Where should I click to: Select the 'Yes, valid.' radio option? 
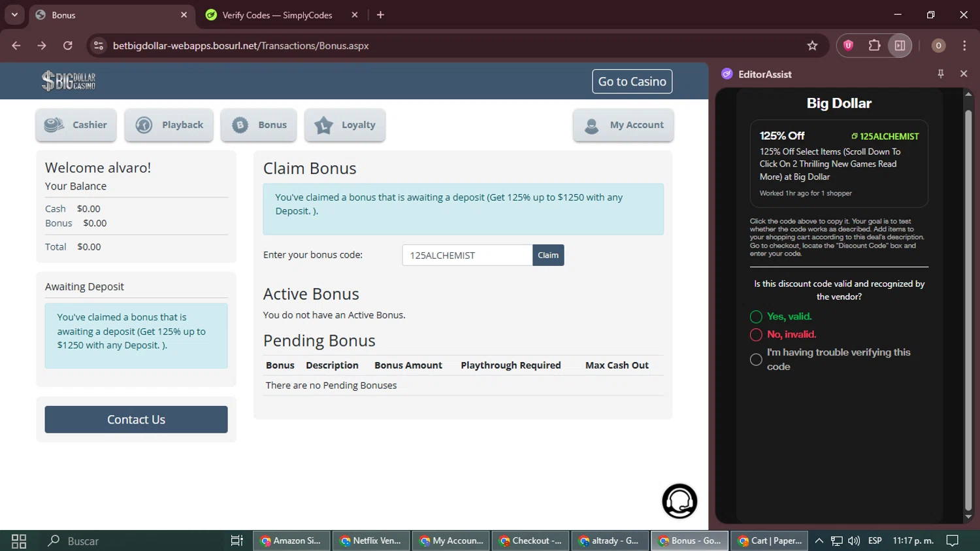756,317
